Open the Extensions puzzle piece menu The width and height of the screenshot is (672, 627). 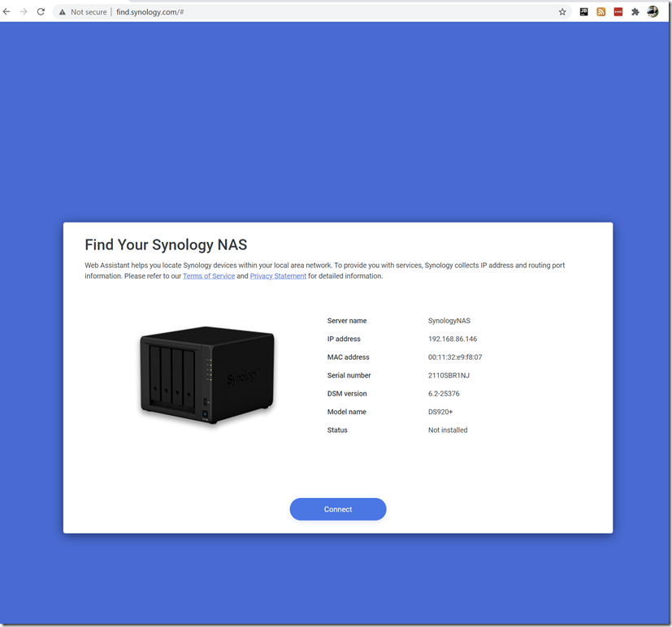(x=635, y=12)
